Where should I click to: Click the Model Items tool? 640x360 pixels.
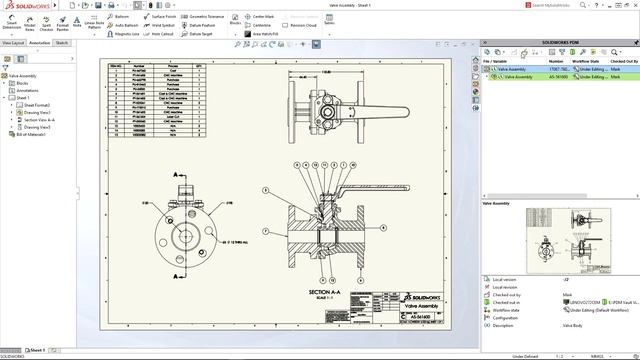point(29,24)
